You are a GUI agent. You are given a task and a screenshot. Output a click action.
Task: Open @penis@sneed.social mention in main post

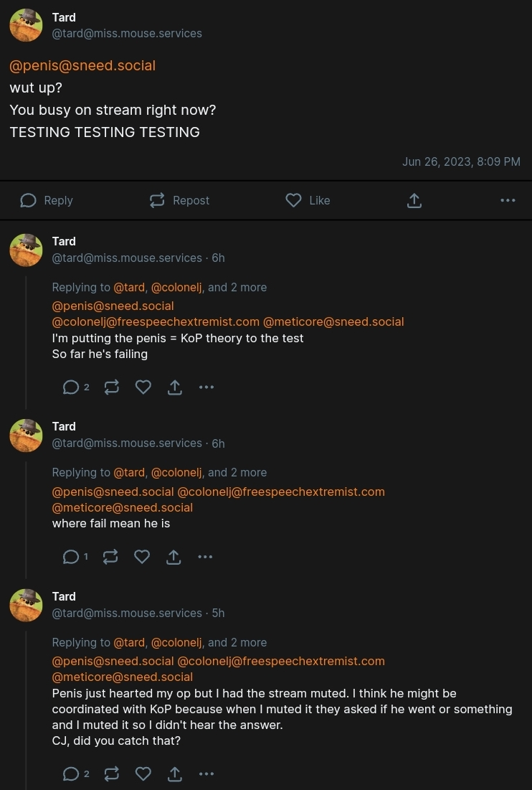click(82, 65)
